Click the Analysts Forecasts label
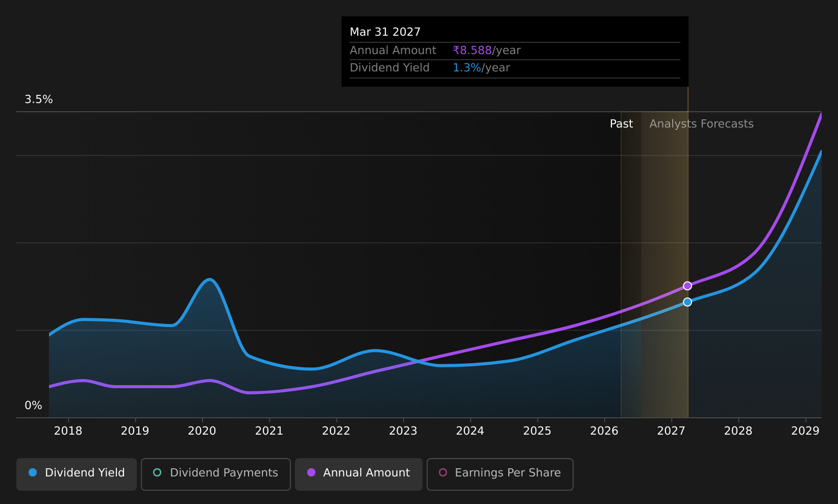 pyautogui.click(x=701, y=124)
